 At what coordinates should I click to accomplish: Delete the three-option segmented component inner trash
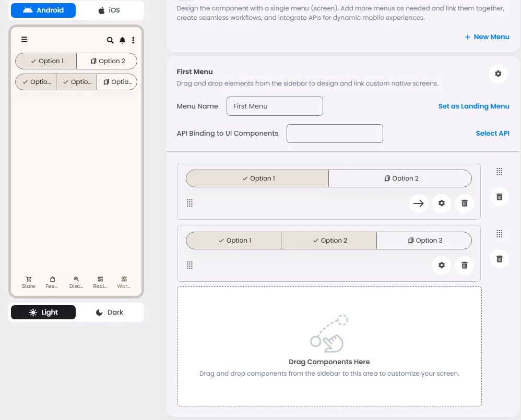point(465,265)
